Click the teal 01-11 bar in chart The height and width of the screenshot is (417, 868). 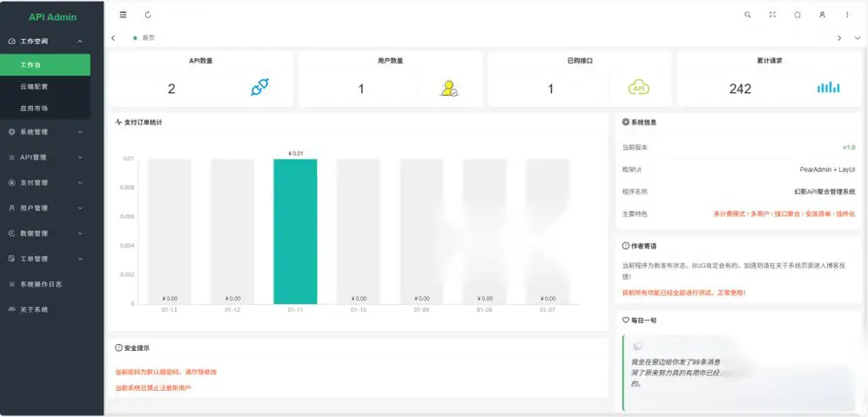[x=295, y=231]
